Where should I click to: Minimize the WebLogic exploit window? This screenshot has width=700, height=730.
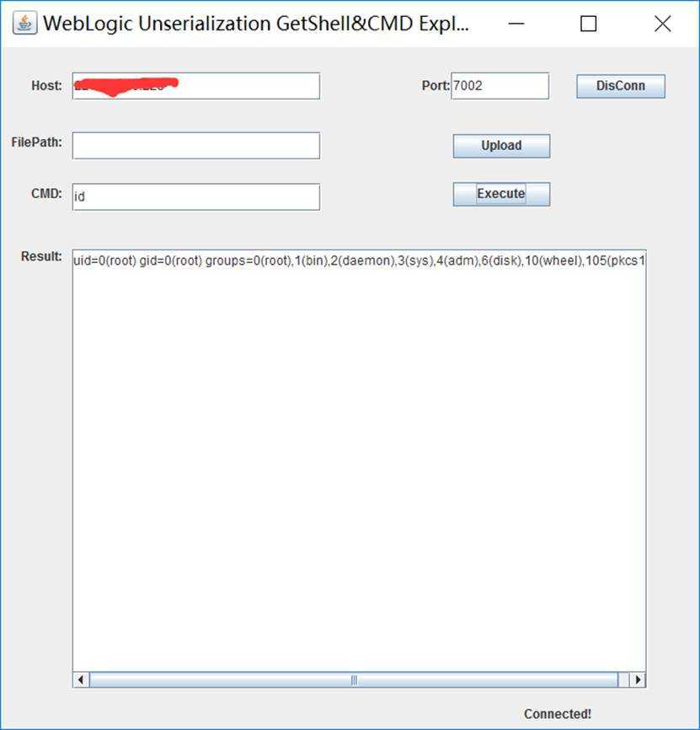tap(516, 24)
